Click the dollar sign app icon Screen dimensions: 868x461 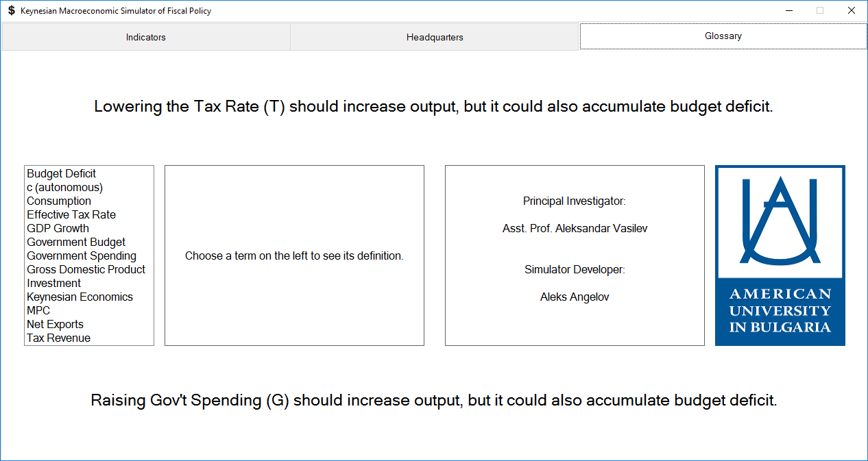tap(11, 11)
